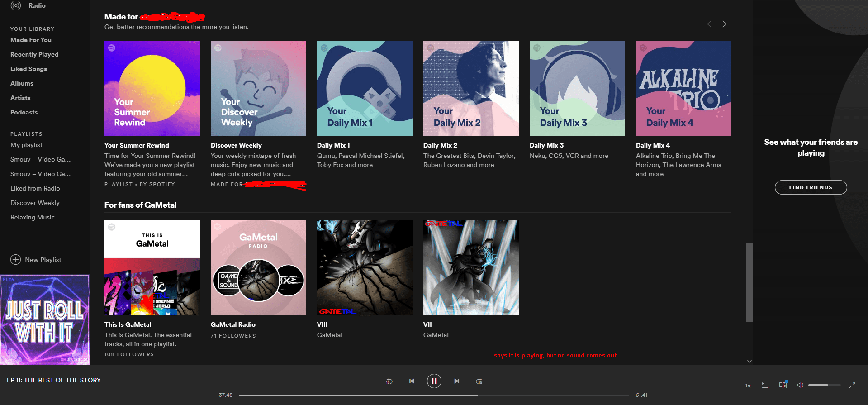Click the main content scrollbar down arrow
Image resolution: width=868 pixels, height=405 pixels.
[749, 361]
